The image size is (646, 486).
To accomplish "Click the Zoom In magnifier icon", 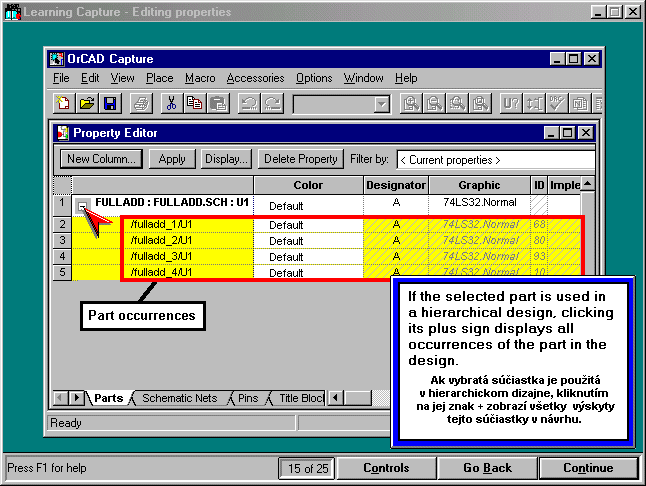I will click(x=410, y=103).
